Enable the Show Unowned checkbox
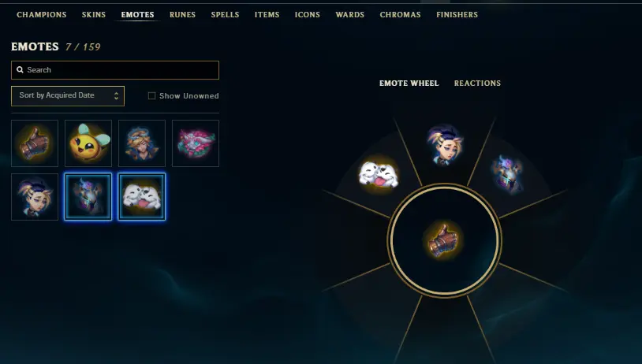This screenshot has height=364, width=642. 152,95
